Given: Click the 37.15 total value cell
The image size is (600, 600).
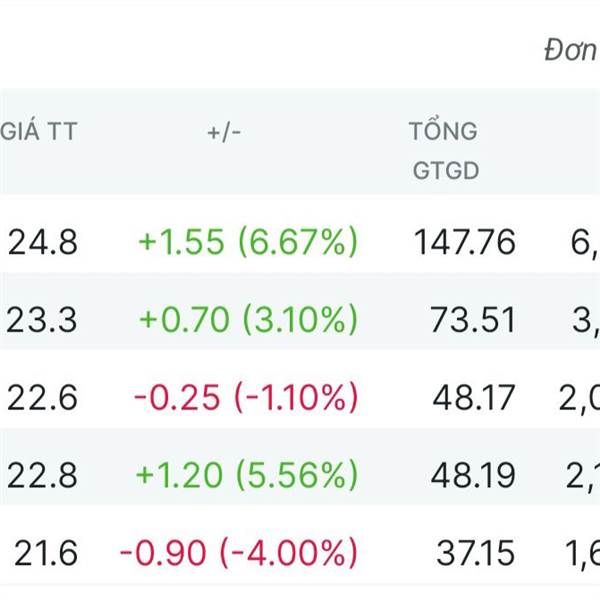Looking at the screenshot, I should 476,553.
